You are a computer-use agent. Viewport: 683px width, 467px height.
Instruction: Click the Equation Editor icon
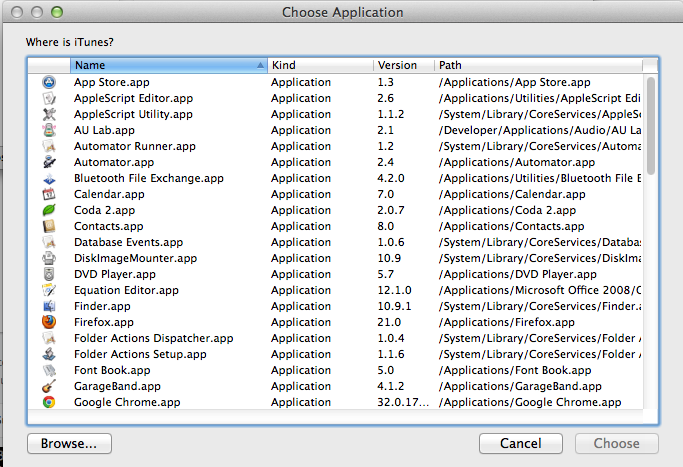click(x=49, y=290)
